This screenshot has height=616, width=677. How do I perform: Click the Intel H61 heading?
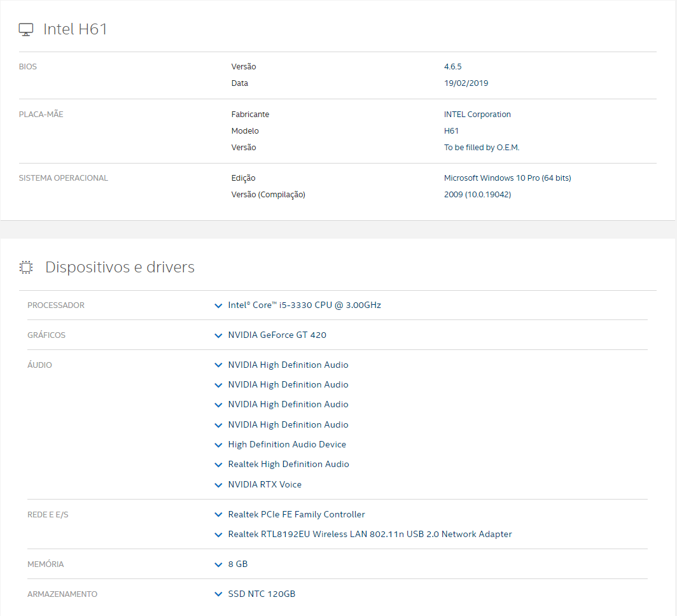(75, 29)
